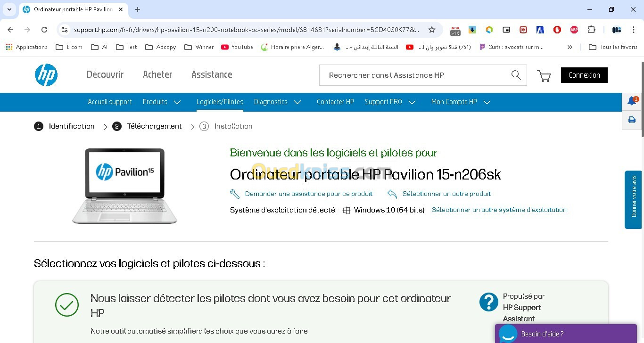Viewport: 644px width, 343px height.
Task: Go back in browser history
Action: point(10,30)
